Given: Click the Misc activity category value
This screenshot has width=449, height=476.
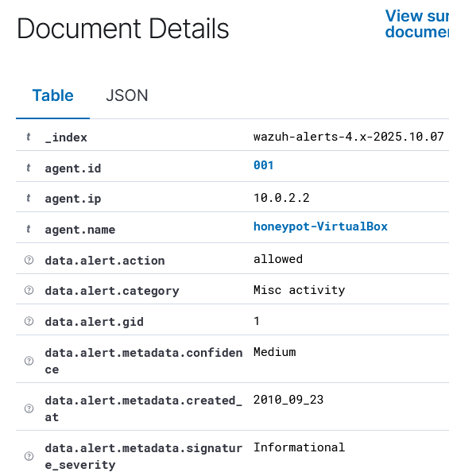Looking at the screenshot, I should [x=300, y=290].
